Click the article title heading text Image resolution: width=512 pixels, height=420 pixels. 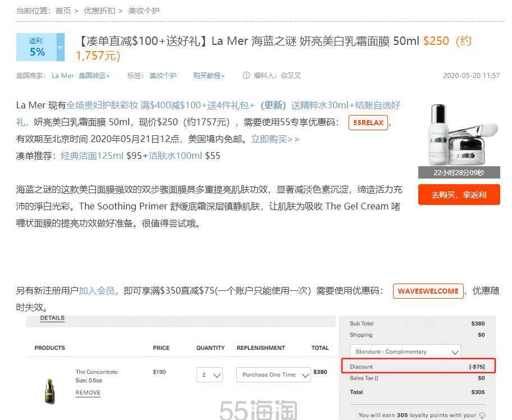pos(273,48)
